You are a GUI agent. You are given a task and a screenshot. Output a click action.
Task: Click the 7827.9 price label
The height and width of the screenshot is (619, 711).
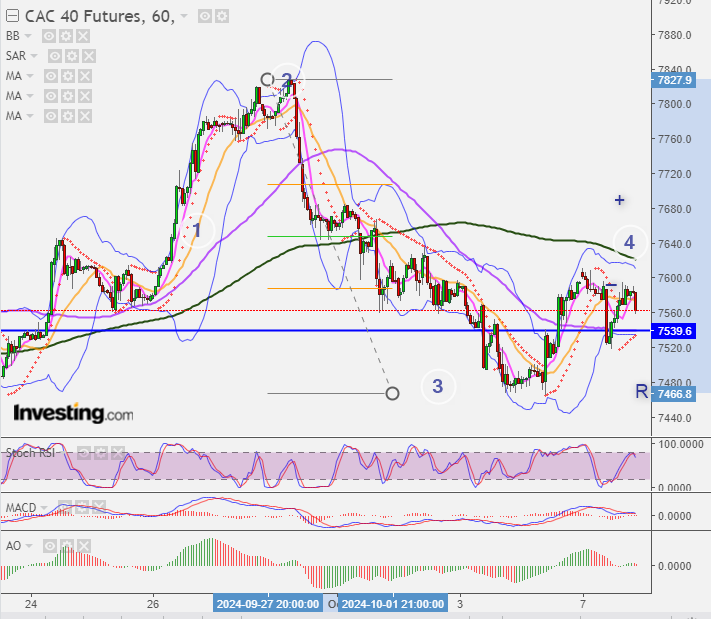[674, 80]
